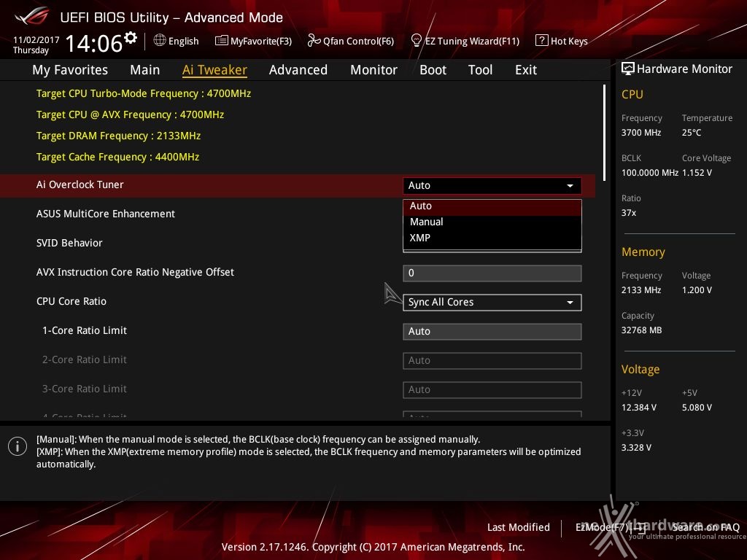The image size is (747, 560).
Task: Click the Hardware Monitor screen icon
Action: pos(628,69)
